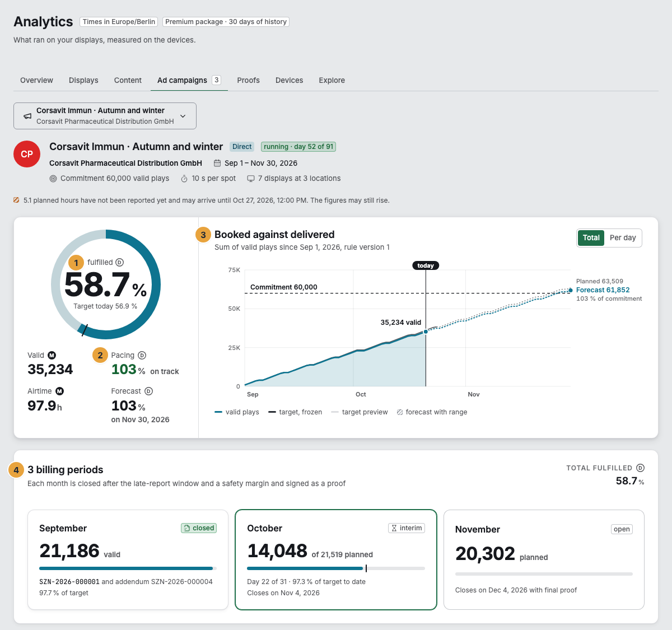Screen dimensions: 672x630
Task: Click the Premium package 30 days badge
Action: 226,22
